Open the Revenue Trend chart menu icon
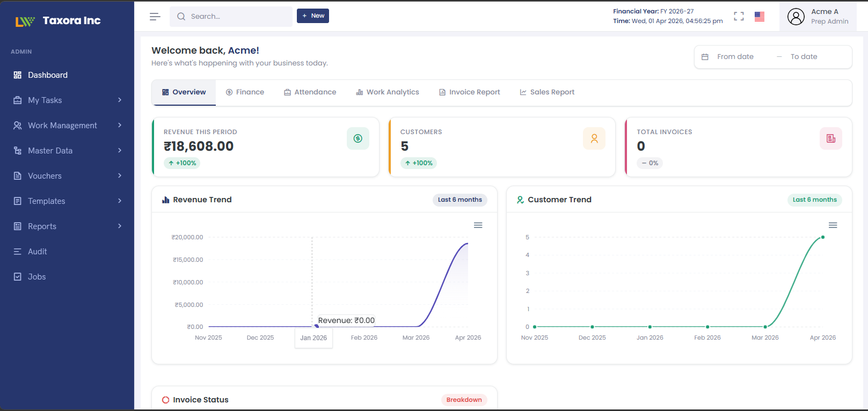Viewport: 868px width, 411px height. point(478,225)
